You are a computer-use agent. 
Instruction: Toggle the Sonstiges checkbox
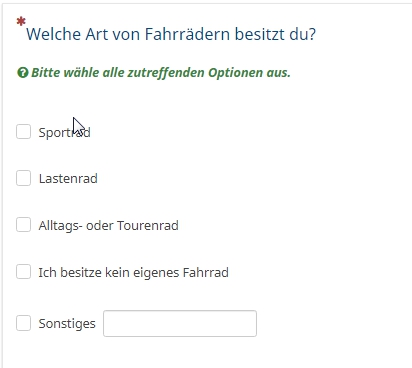coord(23,323)
